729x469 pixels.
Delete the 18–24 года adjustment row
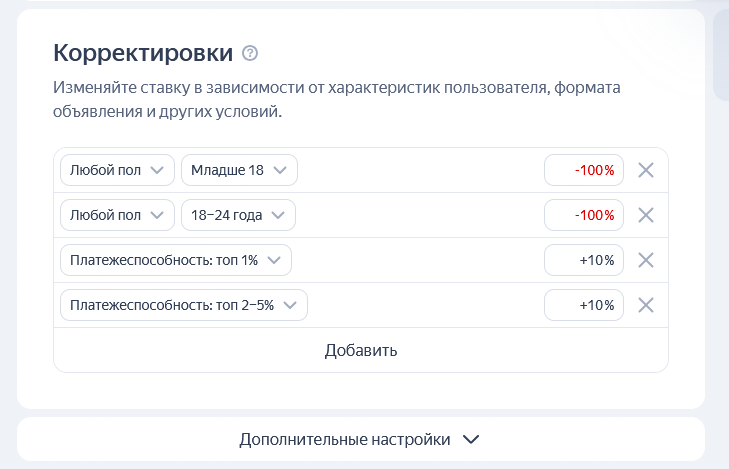tap(646, 215)
